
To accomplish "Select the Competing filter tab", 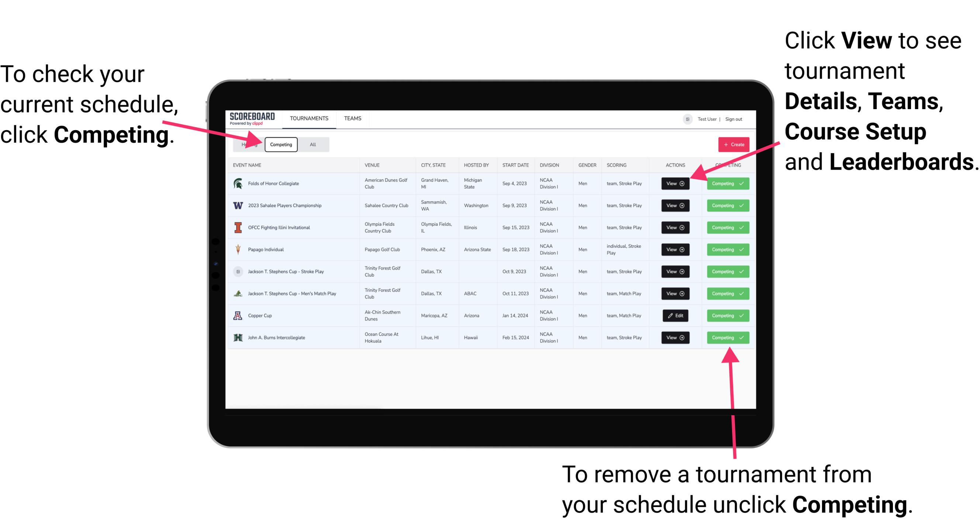I will tap(280, 144).
